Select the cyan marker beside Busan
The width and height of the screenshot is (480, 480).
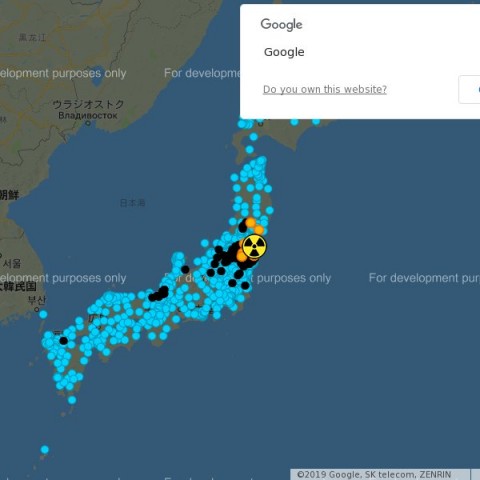(43, 314)
